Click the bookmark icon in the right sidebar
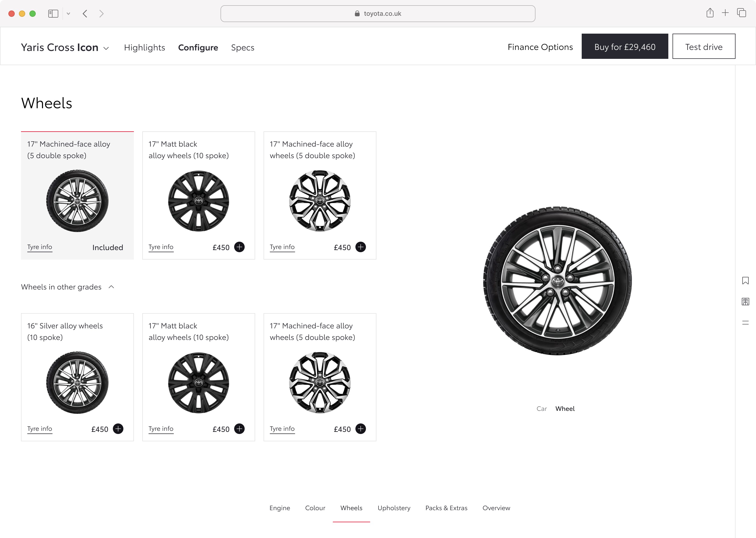 click(x=745, y=281)
